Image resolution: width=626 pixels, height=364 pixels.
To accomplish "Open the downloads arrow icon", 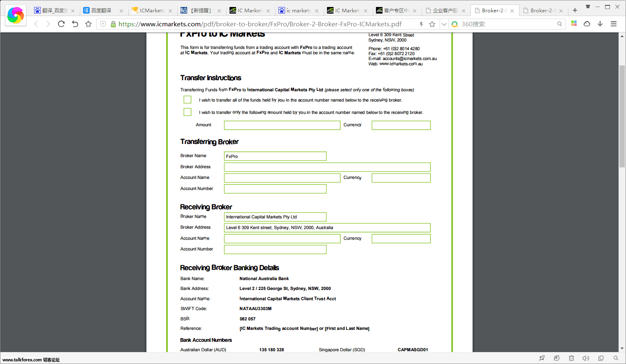I will tap(600, 24).
